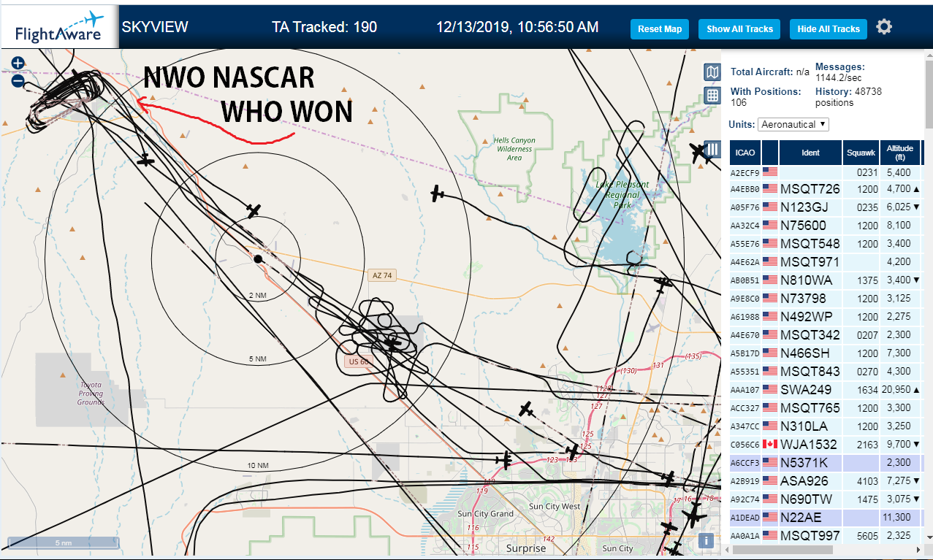Select aircraft circling over US 60

(x=392, y=343)
